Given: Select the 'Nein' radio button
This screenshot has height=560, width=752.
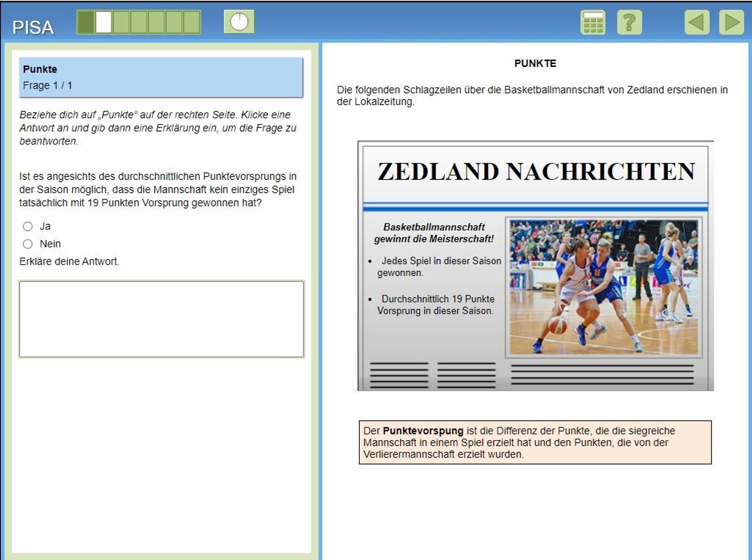Looking at the screenshot, I should pos(28,244).
